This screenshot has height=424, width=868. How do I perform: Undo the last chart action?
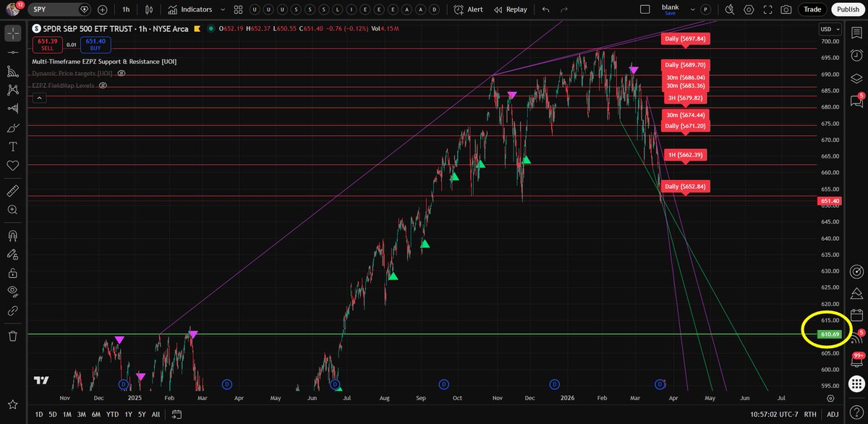pyautogui.click(x=545, y=9)
